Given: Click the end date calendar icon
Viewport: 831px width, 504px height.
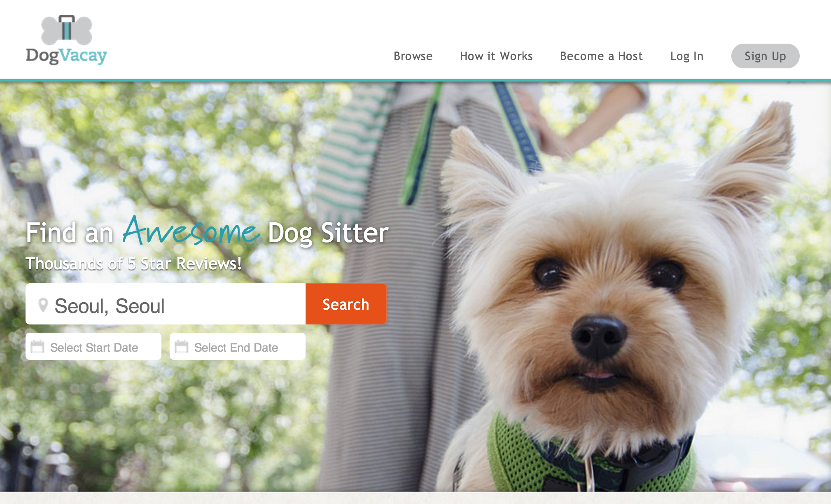Looking at the screenshot, I should 182,347.
